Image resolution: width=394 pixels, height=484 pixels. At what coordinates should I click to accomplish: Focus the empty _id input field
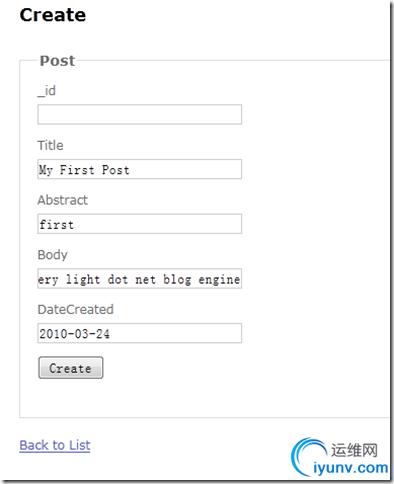coord(140,114)
